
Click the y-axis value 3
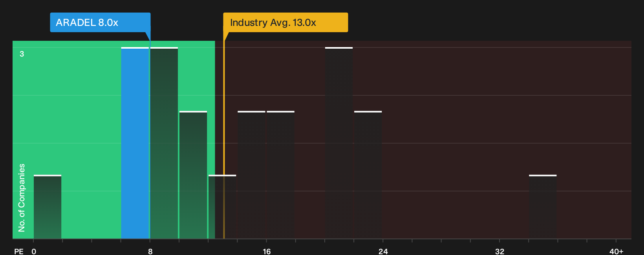pyautogui.click(x=22, y=54)
